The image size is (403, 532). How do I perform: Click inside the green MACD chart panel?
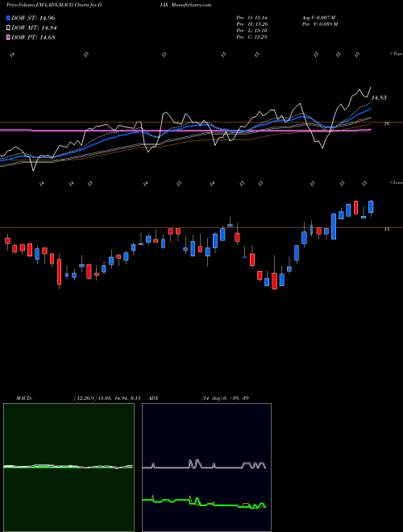69,468
